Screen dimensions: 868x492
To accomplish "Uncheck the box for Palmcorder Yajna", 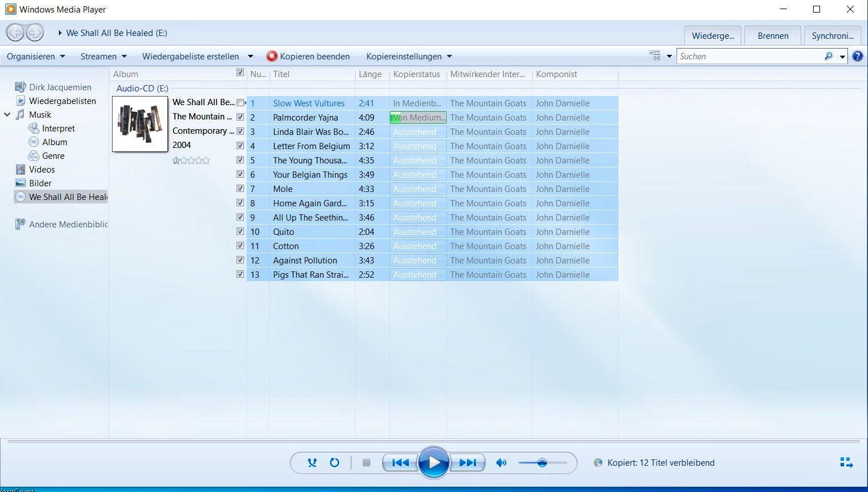I will click(x=240, y=117).
